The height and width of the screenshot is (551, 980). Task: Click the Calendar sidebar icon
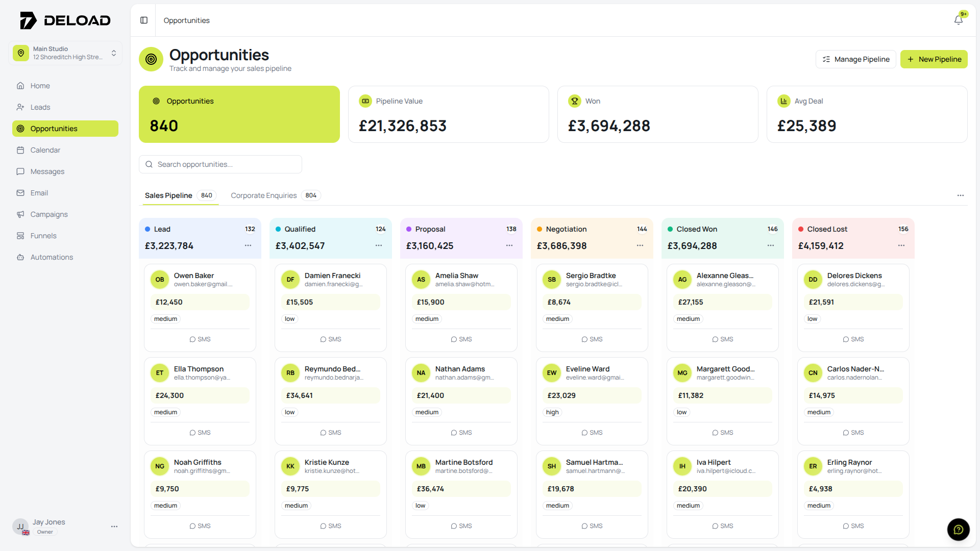pos(20,150)
